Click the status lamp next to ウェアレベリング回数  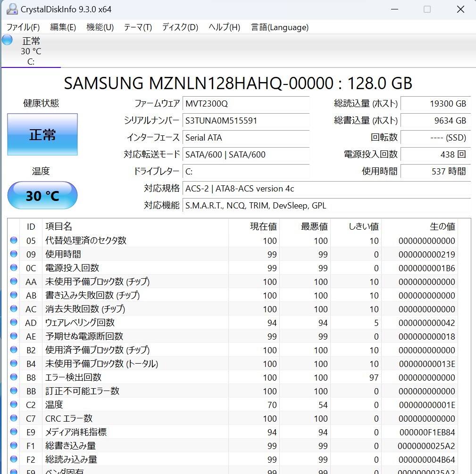[x=13, y=323]
